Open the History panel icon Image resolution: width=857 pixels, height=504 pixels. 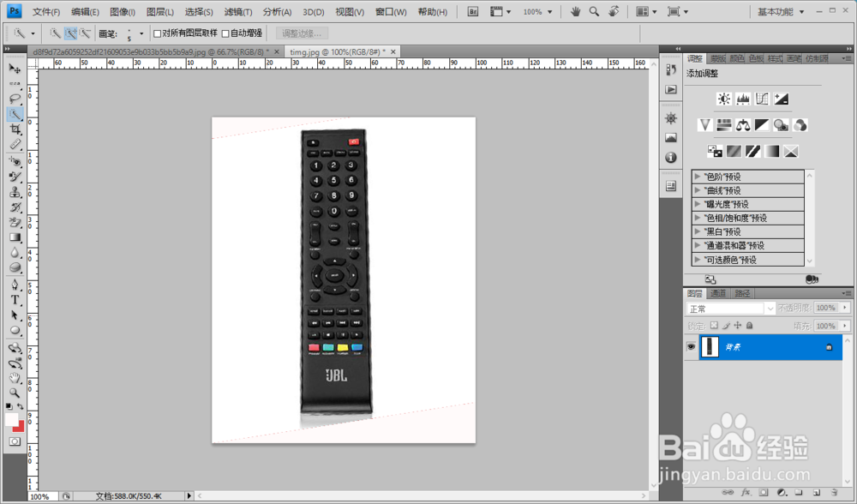click(671, 70)
